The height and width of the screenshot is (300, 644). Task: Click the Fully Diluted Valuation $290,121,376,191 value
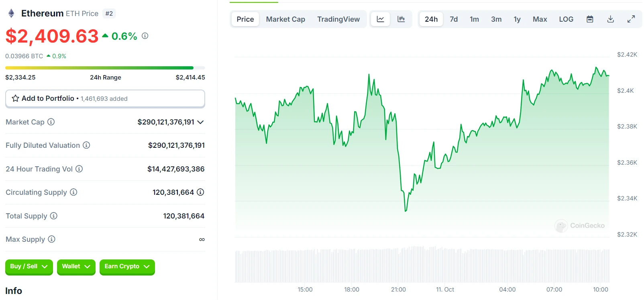(176, 145)
